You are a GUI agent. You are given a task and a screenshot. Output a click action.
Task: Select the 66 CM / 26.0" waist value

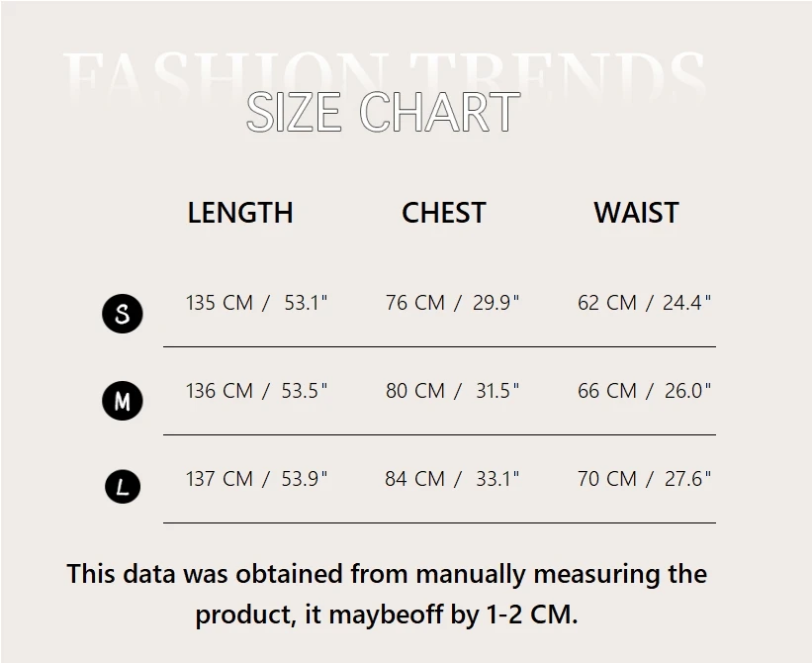click(x=644, y=391)
